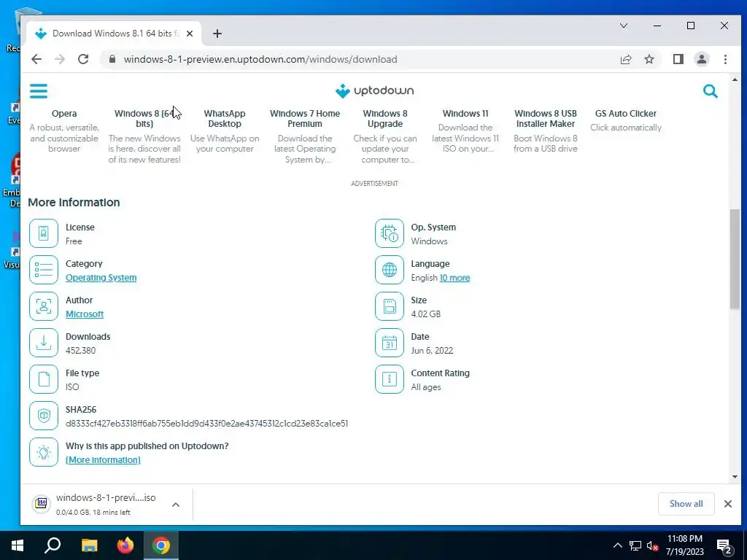Click the page vertical scrollbar thumb
This screenshot has height=560, width=747.
tap(734, 259)
